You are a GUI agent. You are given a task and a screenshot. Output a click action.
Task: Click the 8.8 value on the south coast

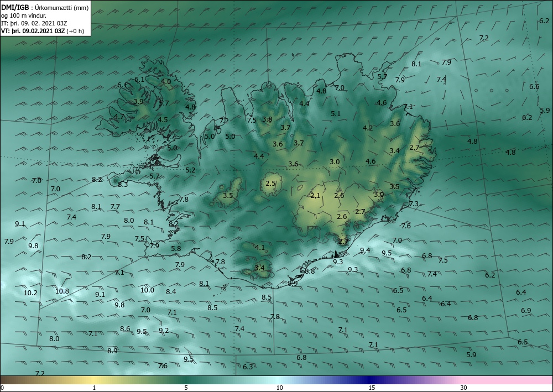[x=310, y=271]
